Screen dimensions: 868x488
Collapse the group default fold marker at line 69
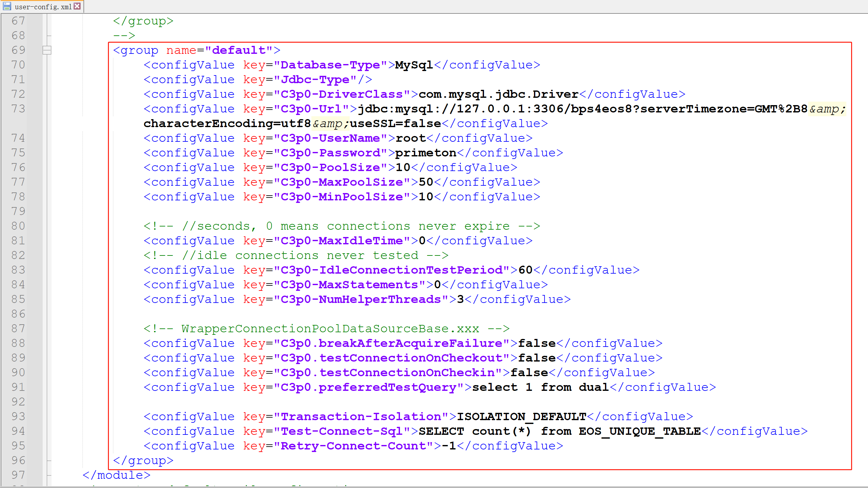click(x=47, y=50)
